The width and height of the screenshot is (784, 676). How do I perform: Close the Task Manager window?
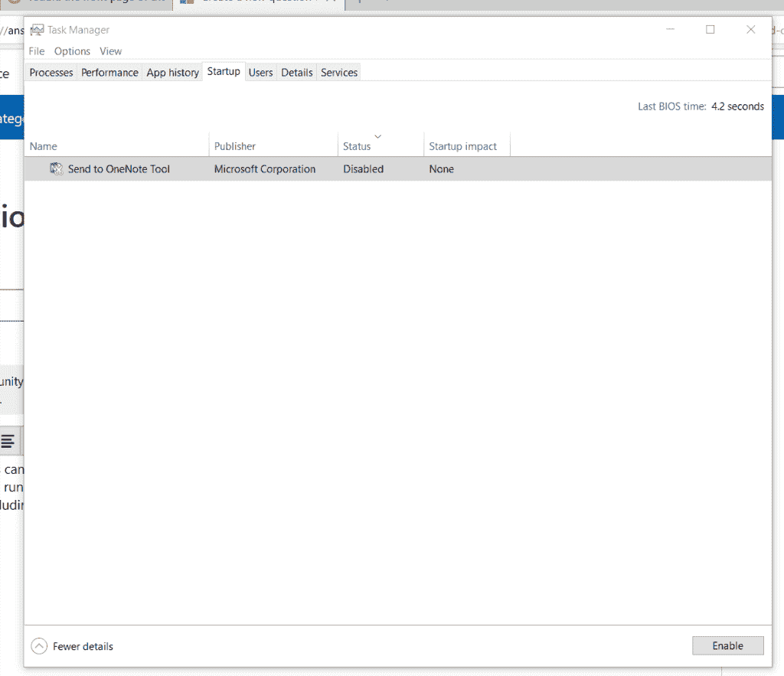[750, 30]
